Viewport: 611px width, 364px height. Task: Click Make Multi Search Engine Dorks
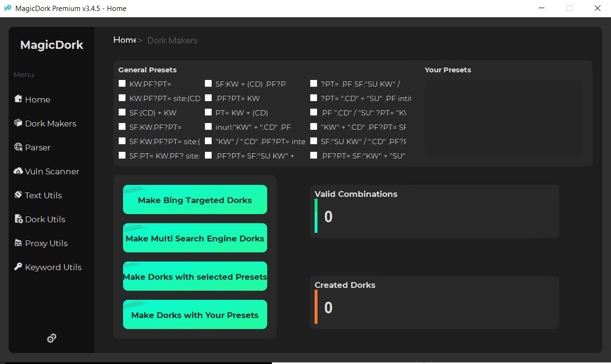coord(194,238)
